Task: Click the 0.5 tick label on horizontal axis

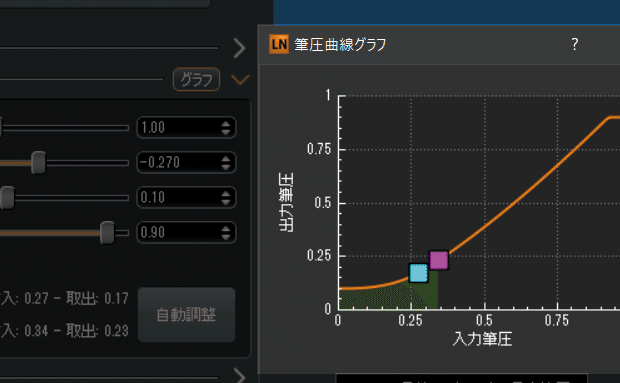Action: pos(484,320)
